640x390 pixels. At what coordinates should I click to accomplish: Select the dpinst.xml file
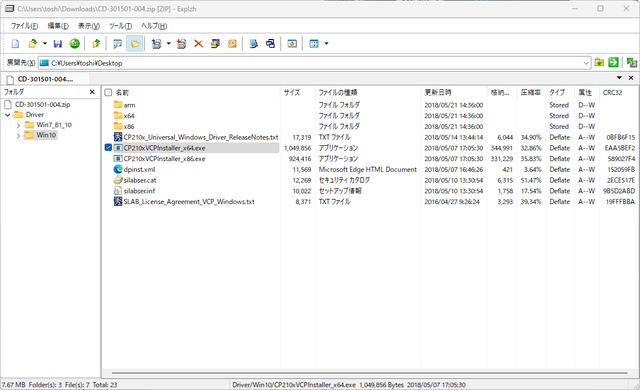coord(139,169)
